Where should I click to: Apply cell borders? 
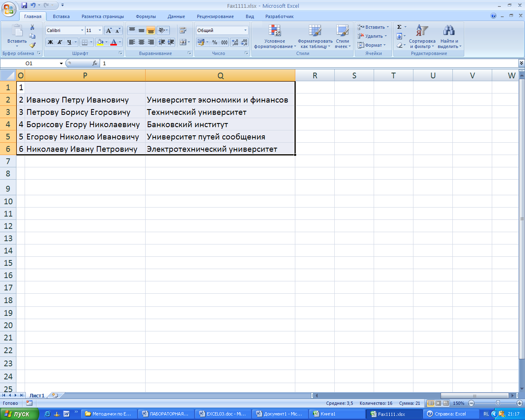pos(84,42)
